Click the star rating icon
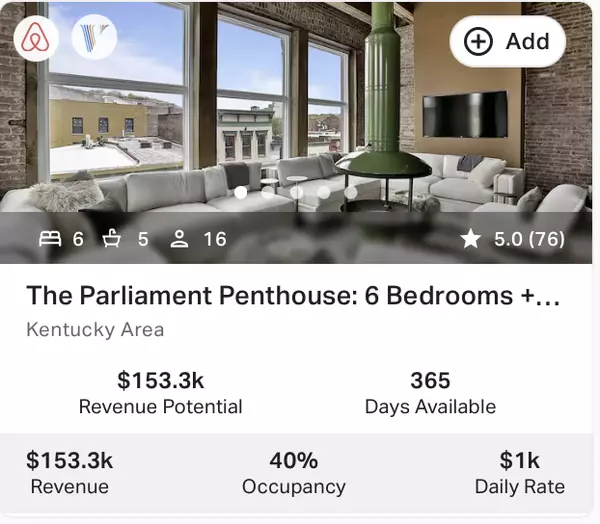The width and height of the screenshot is (600, 524). point(470,239)
